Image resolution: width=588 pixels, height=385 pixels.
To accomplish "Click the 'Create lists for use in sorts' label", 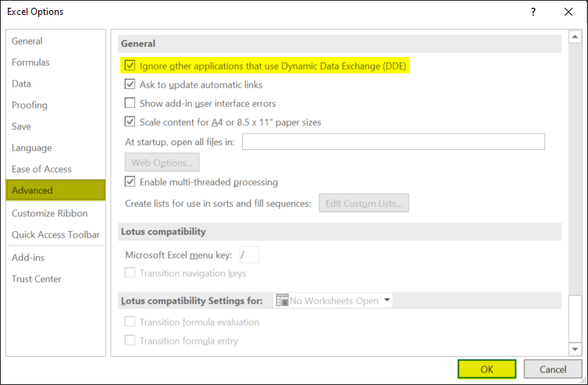I will pyautogui.click(x=218, y=204).
